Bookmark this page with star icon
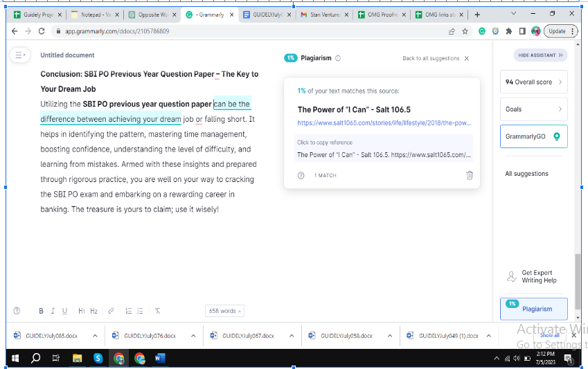Viewport: 588px width, 369px height. (x=465, y=31)
